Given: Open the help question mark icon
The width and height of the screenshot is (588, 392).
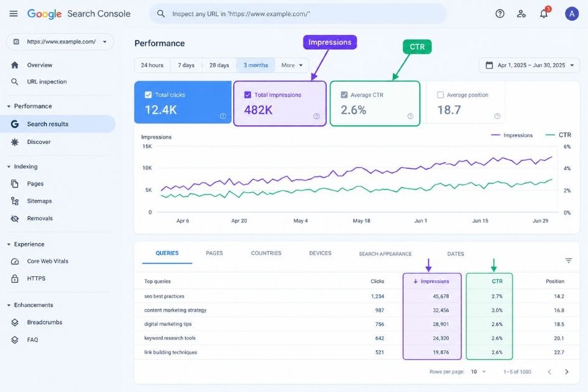Looking at the screenshot, I should 499,14.
